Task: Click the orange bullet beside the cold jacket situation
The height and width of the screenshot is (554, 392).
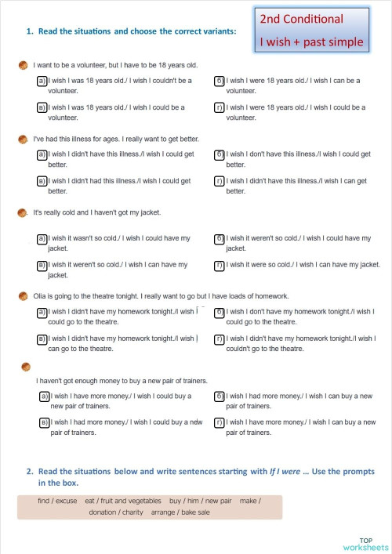Action: (22, 213)
